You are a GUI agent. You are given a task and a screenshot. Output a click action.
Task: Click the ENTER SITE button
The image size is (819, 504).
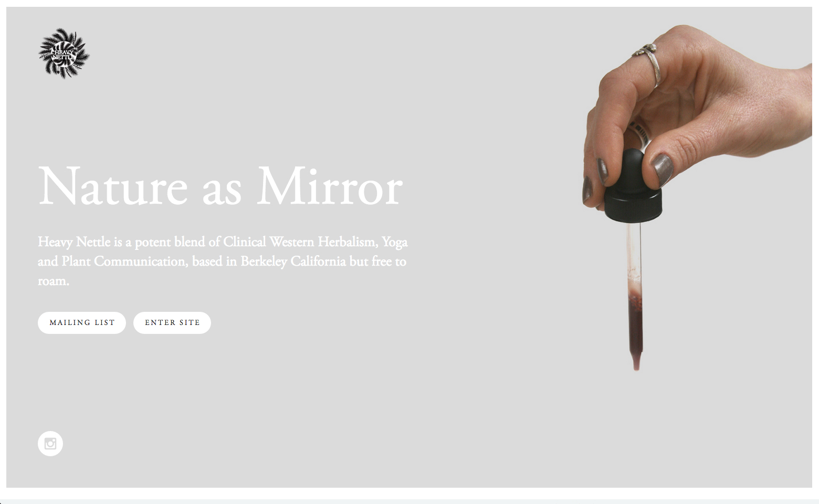pos(172,323)
